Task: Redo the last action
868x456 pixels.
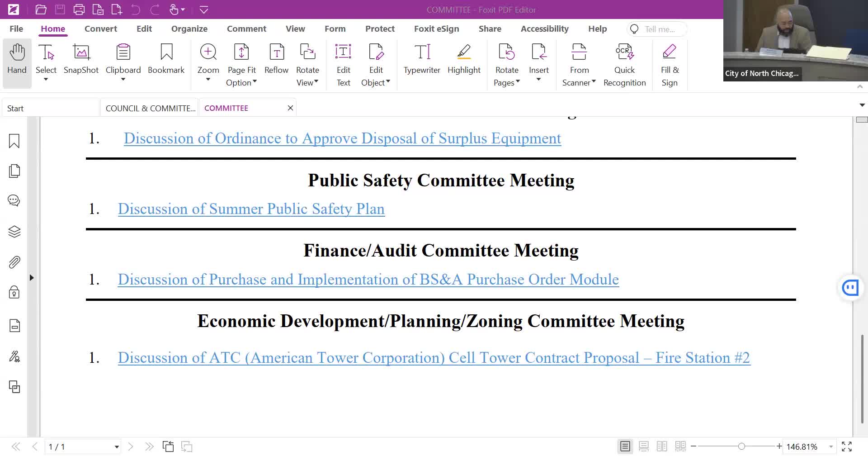Action: (x=155, y=9)
